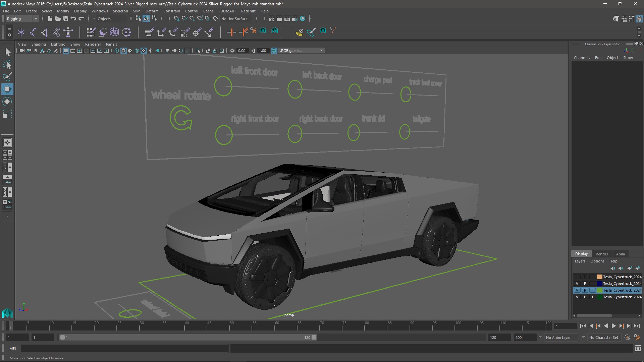
Task: Click the range slider bar handle at 120
Action: click(x=314, y=338)
